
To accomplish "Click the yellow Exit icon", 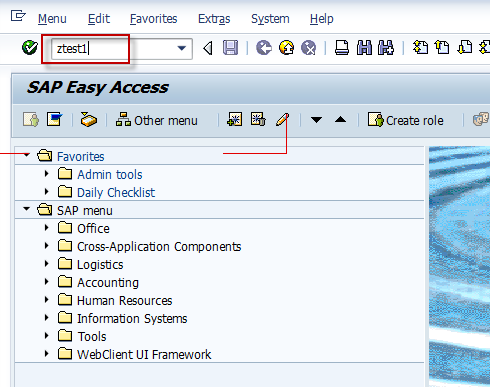I will pos(286,48).
